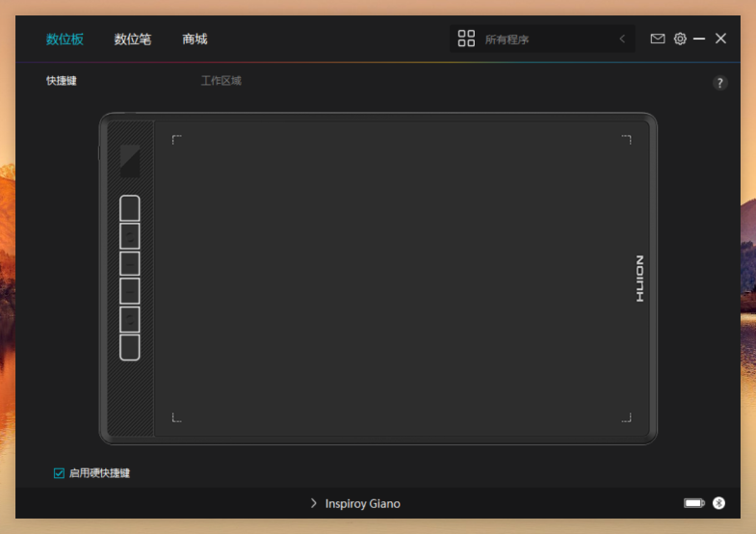Expand device selector arrow beside Inspiroy Giano
Viewport: 756px width, 534px height.
tap(314, 503)
